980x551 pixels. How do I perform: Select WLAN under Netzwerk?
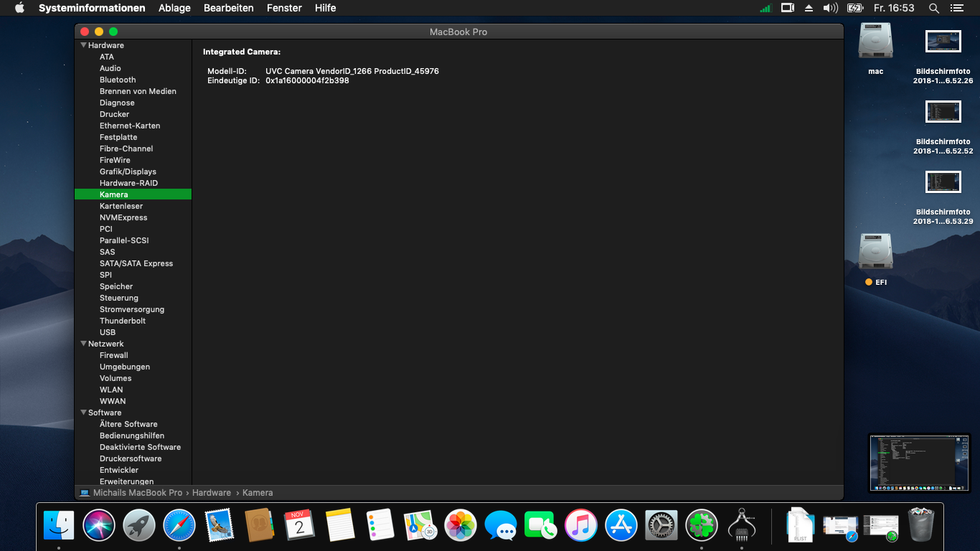pos(111,390)
